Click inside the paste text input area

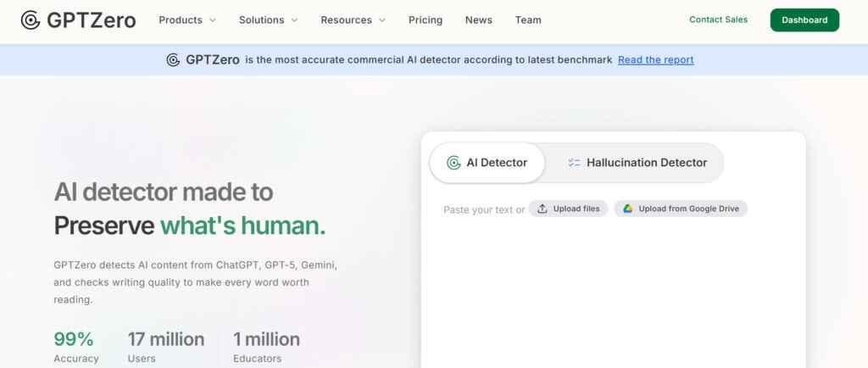point(612,288)
